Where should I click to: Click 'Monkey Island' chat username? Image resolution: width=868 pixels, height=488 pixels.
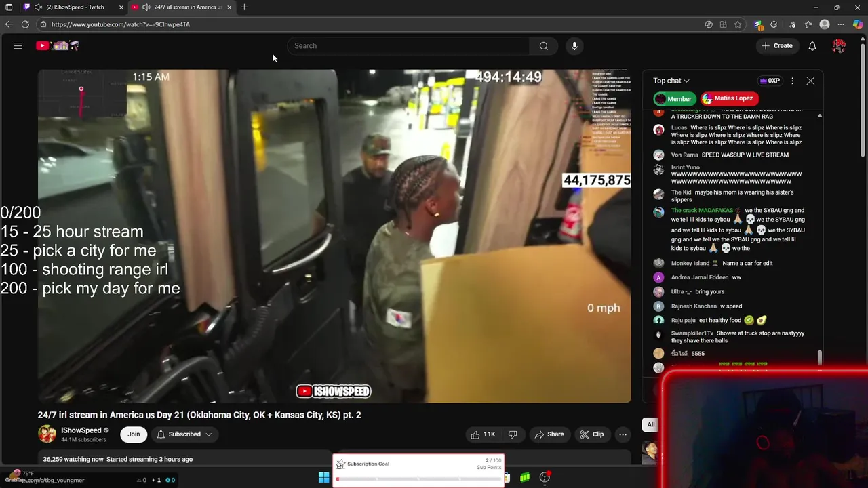(690, 263)
